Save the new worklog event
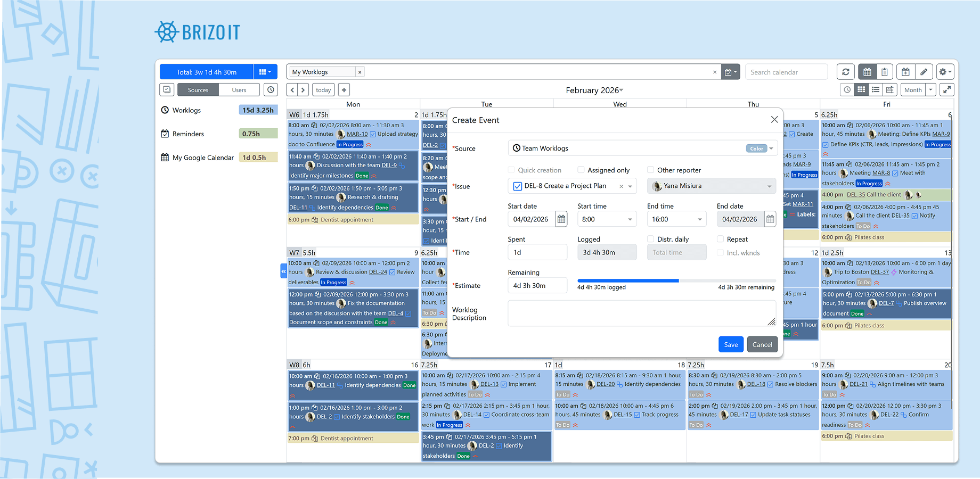Screen dimensions: 980x479 click(731, 344)
